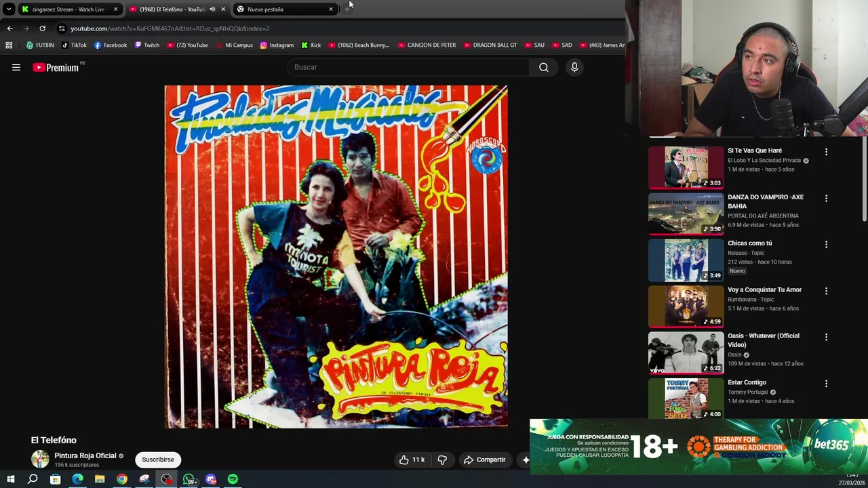Open options for DANZA DO VAMPIRO video
This screenshot has width=868, height=488.
point(826,199)
